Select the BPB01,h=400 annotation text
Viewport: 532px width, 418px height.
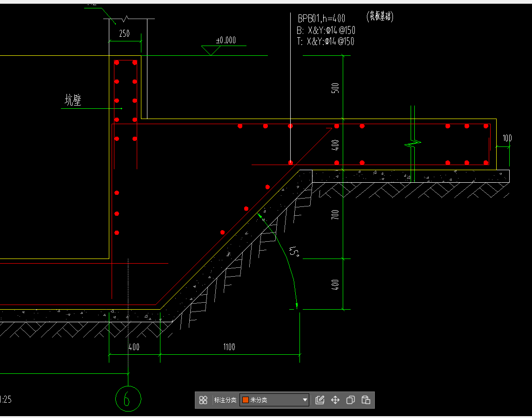tap(321, 18)
